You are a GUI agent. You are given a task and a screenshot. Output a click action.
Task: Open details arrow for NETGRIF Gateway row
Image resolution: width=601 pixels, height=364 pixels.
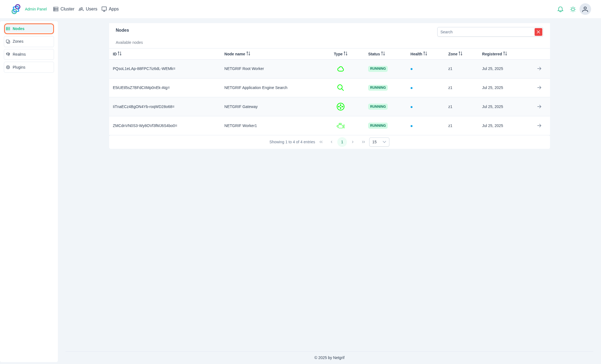point(539,107)
